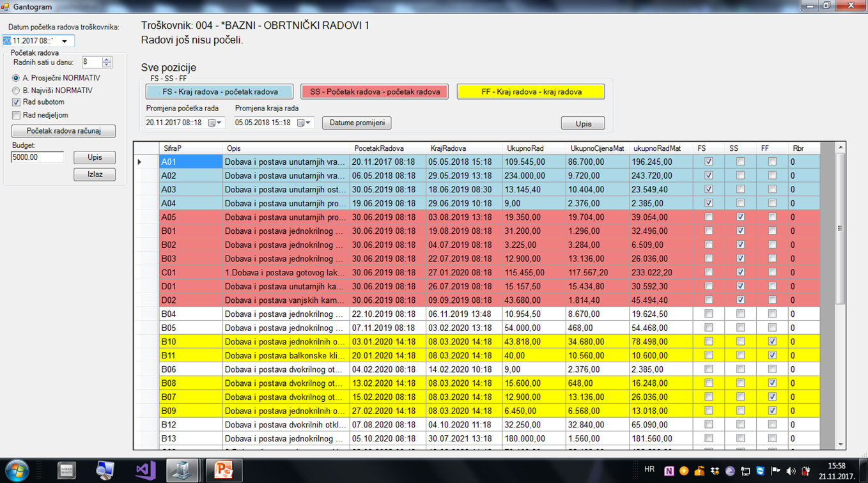Click red SS - Početak radova - početak radova button
The width and height of the screenshot is (868, 483).
[375, 92]
